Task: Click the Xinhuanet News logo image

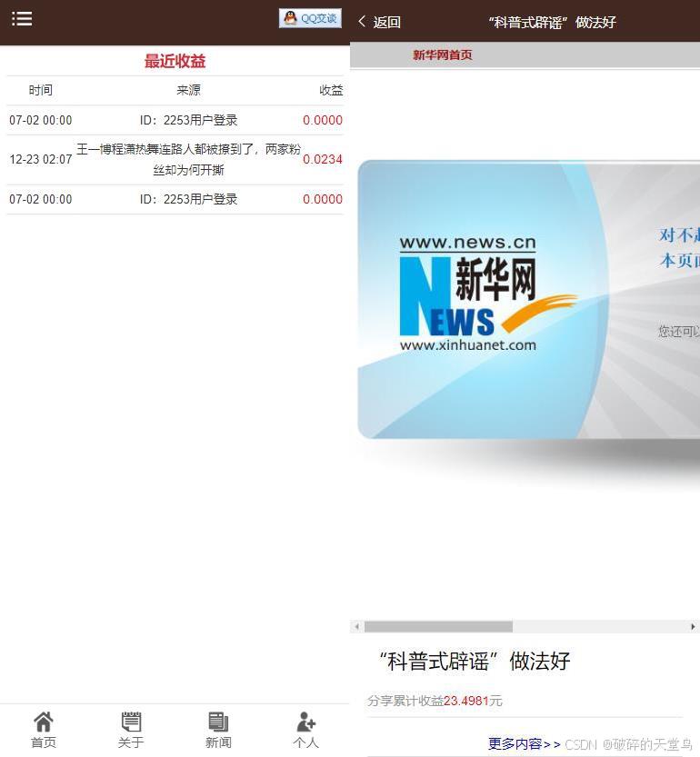Action: pos(488,293)
